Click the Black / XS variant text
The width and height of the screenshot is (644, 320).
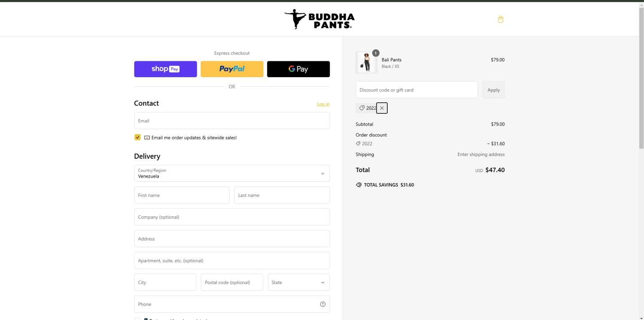click(390, 66)
